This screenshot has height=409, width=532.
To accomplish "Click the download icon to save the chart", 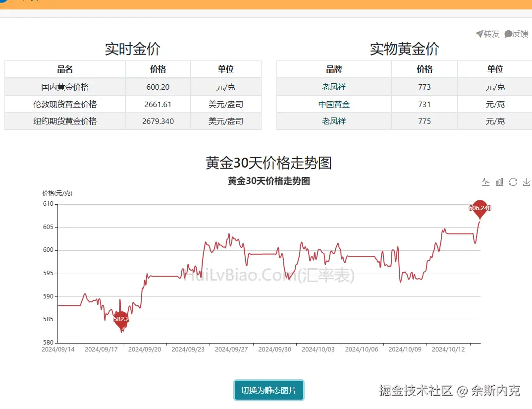I will pyautogui.click(x=526, y=181).
